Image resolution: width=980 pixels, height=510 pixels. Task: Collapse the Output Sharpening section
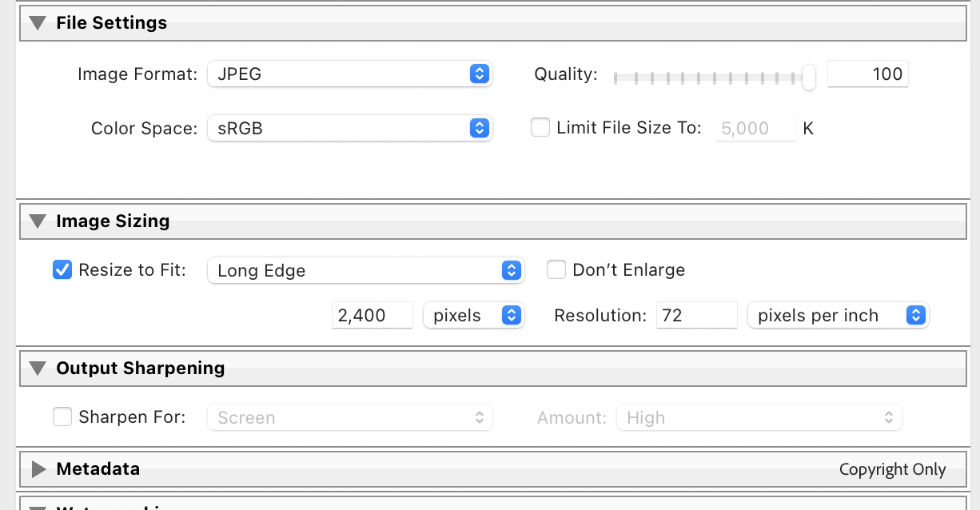pos(36,368)
